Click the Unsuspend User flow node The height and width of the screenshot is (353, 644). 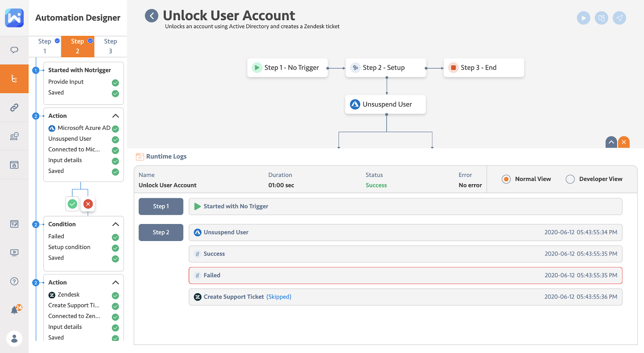(x=386, y=104)
